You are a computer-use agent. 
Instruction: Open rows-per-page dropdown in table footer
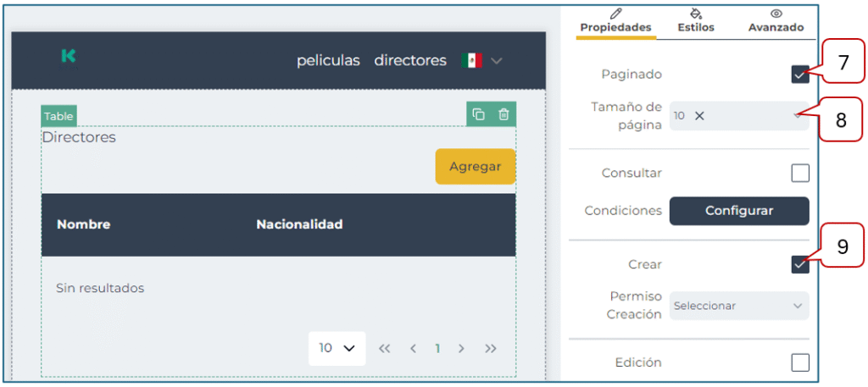[x=337, y=348]
